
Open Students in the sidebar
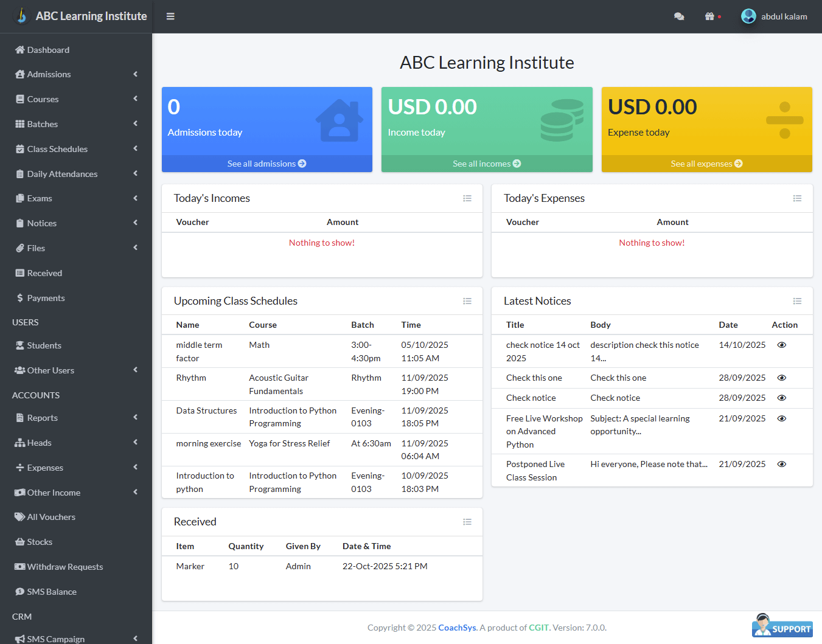(44, 345)
